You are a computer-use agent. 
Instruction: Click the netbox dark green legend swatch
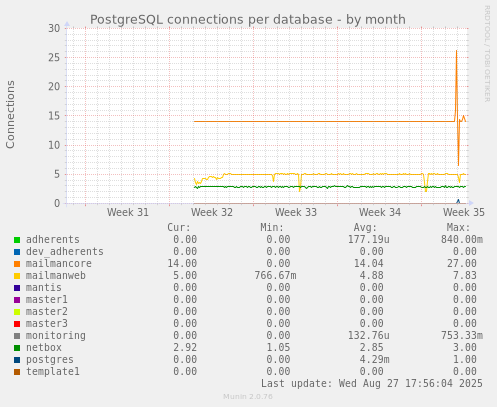pos(17,348)
